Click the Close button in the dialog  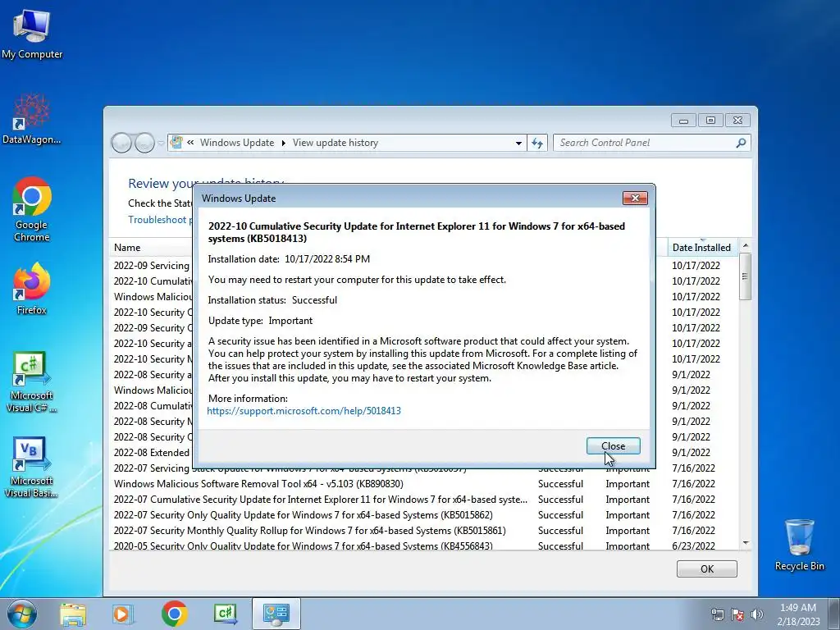614,445
